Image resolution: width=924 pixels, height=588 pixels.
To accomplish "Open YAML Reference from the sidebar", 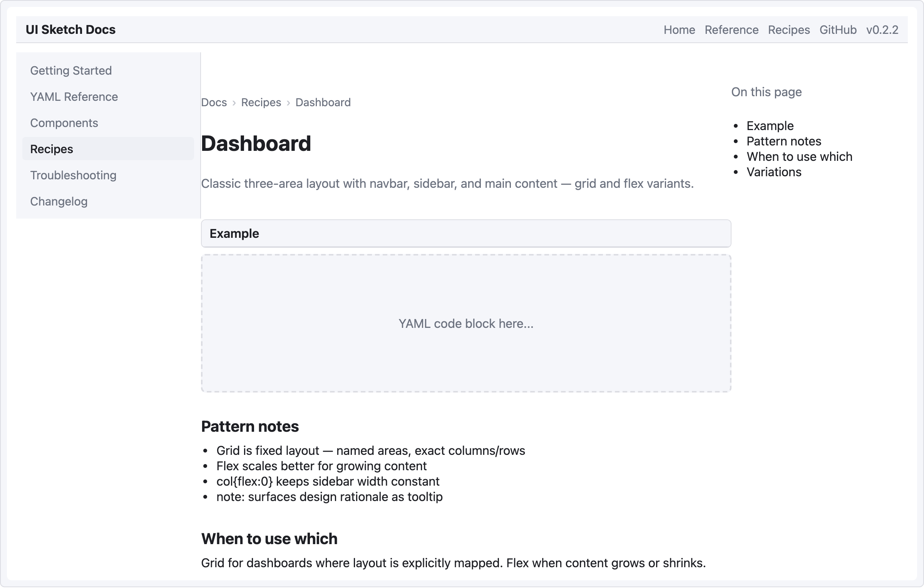I will (x=74, y=97).
